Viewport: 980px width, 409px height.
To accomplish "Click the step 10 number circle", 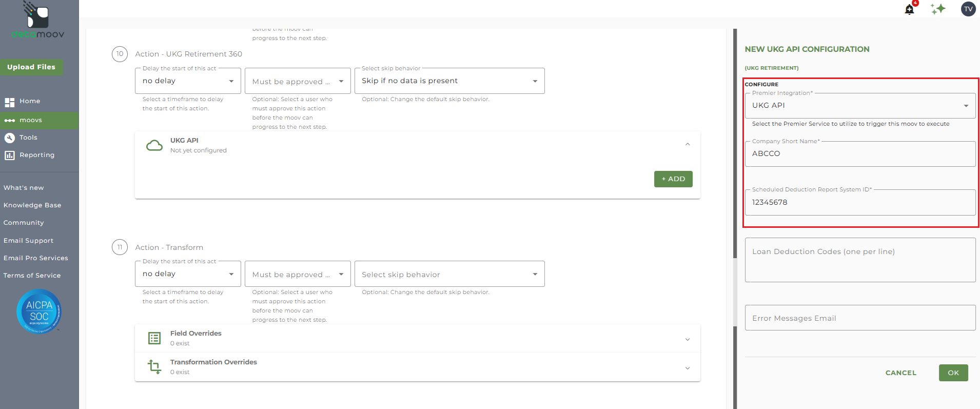I will 120,54.
